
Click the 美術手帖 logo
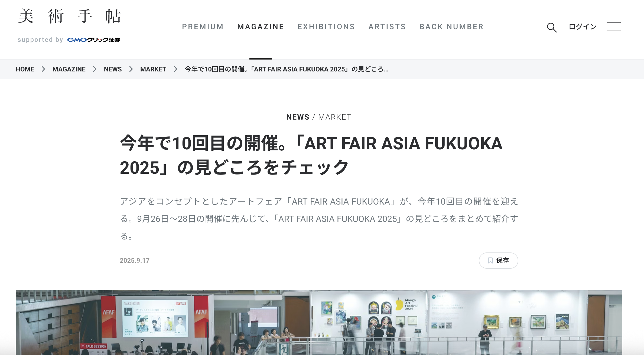(69, 16)
